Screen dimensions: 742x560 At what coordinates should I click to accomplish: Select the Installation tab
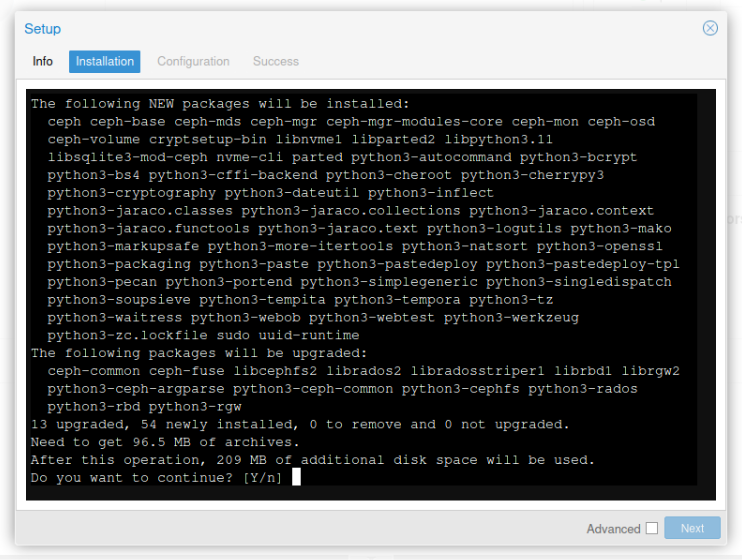[105, 62]
